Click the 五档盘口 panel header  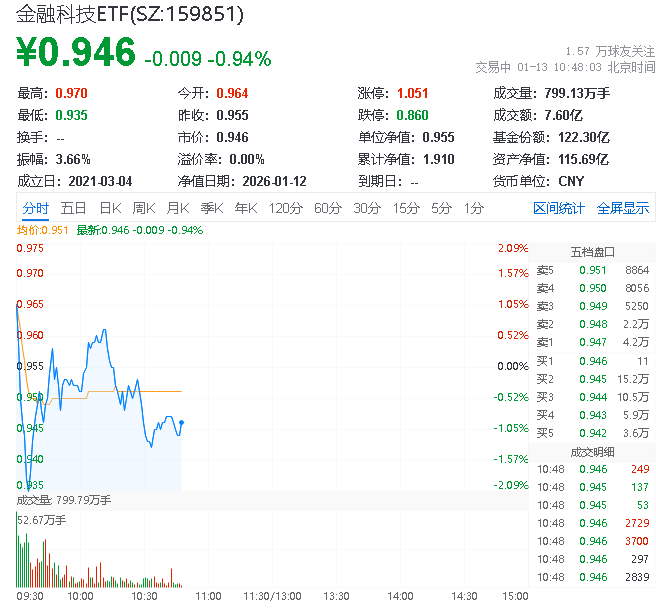(592, 251)
